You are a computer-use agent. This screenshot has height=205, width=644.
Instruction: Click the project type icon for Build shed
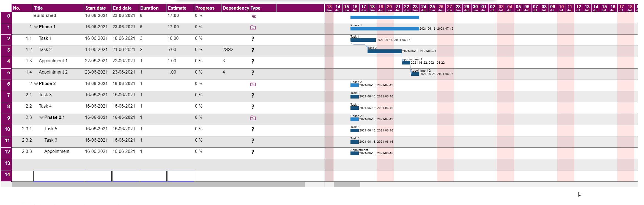pos(253,16)
